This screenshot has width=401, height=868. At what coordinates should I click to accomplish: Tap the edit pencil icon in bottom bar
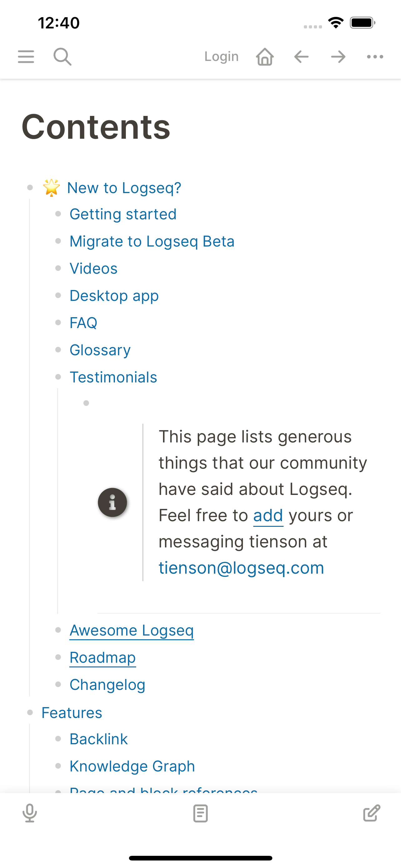(x=371, y=814)
